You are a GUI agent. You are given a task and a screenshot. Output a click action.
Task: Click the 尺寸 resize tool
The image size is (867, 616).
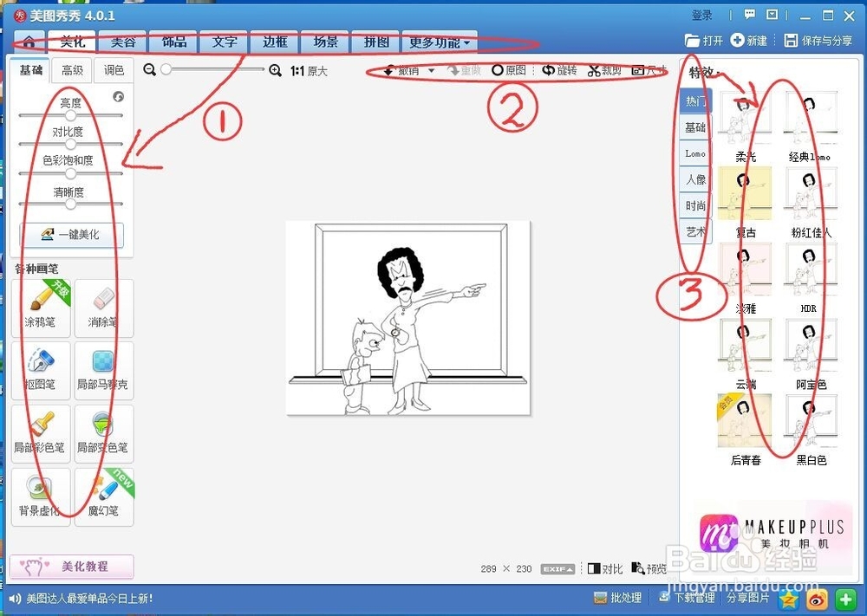click(x=649, y=70)
